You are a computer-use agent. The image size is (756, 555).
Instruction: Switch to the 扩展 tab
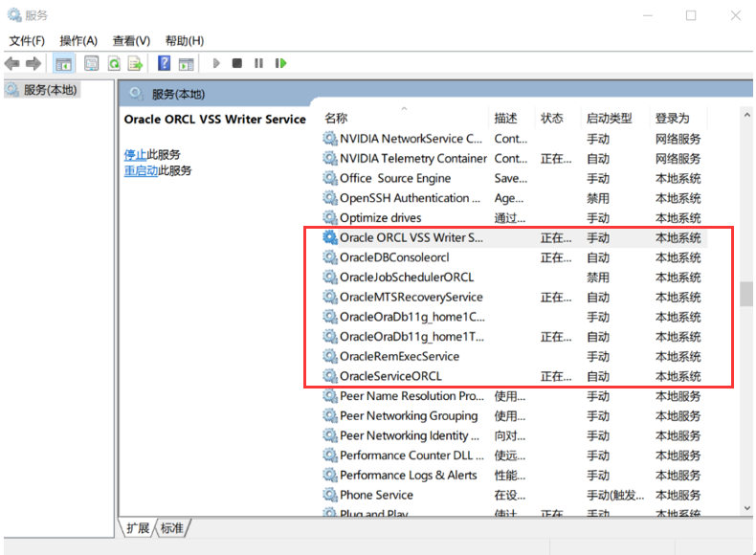click(x=138, y=528)
